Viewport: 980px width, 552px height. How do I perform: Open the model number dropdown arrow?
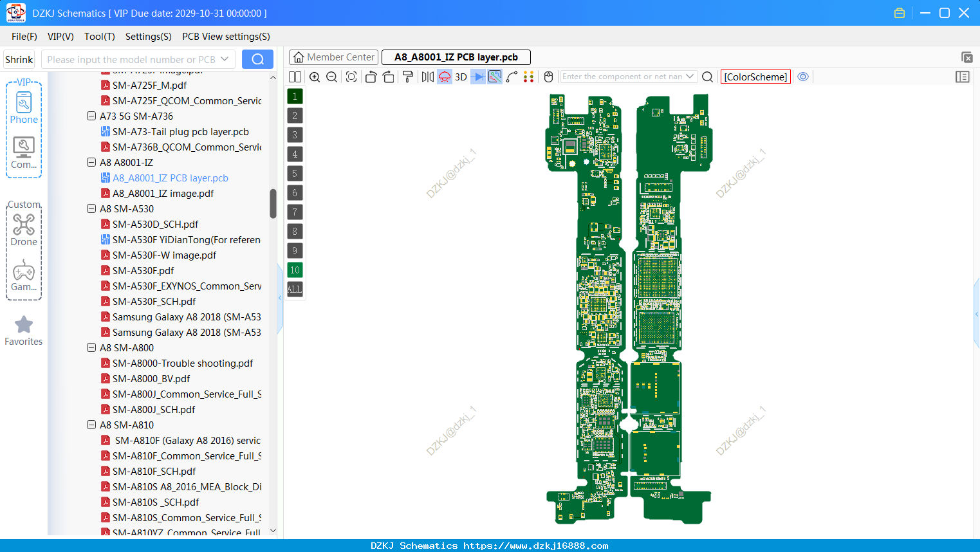225,59
